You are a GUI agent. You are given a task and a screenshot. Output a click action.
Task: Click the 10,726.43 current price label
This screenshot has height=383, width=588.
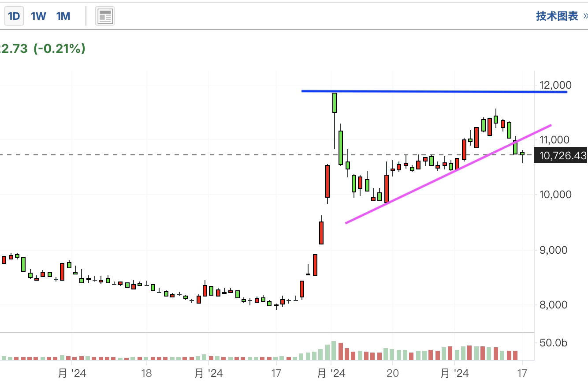point(561,155)
